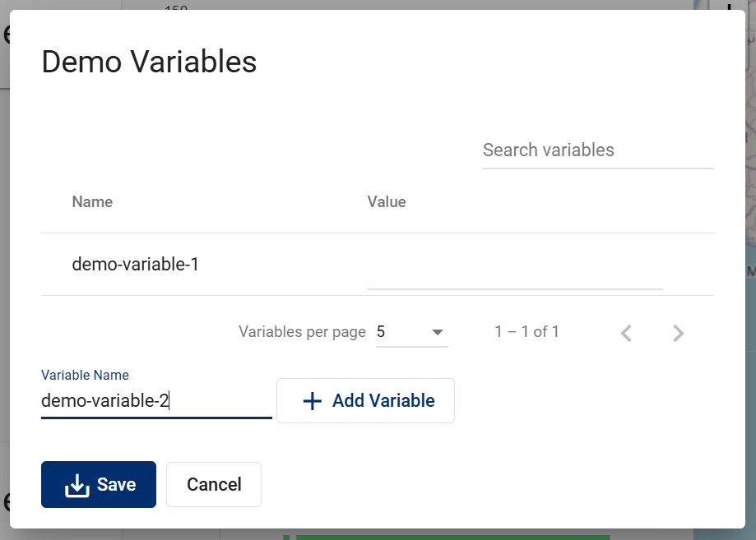Go to the previous page of variables

[627, 333]
